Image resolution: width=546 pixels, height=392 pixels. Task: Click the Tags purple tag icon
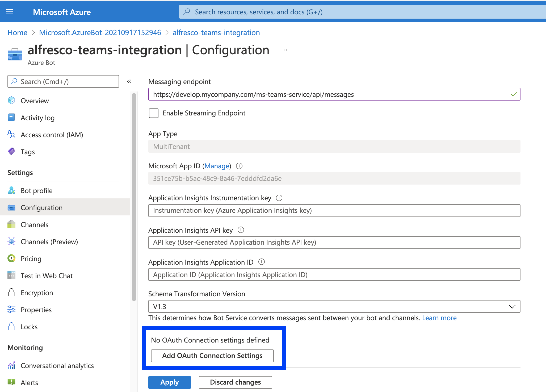pos(11,152)
